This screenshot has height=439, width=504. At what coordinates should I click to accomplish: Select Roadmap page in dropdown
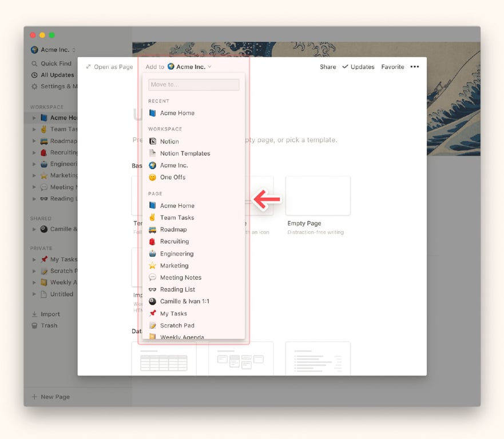click(193, 229)
